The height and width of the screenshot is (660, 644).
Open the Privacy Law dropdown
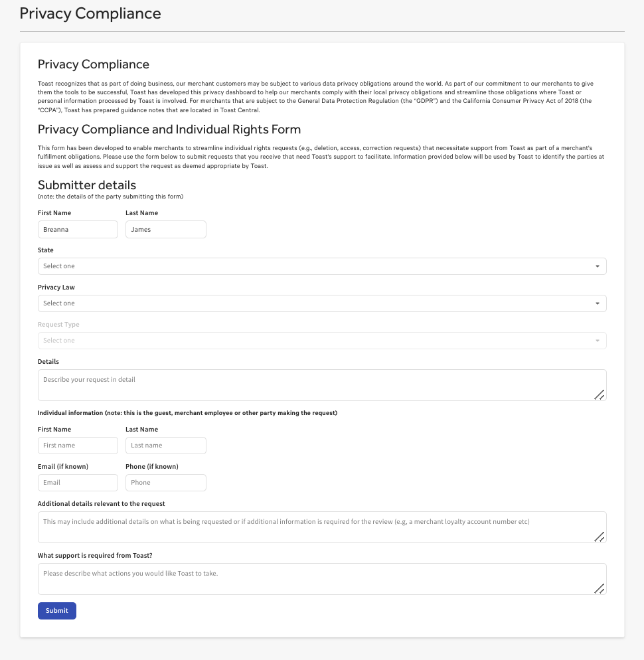tap(322, 303)
